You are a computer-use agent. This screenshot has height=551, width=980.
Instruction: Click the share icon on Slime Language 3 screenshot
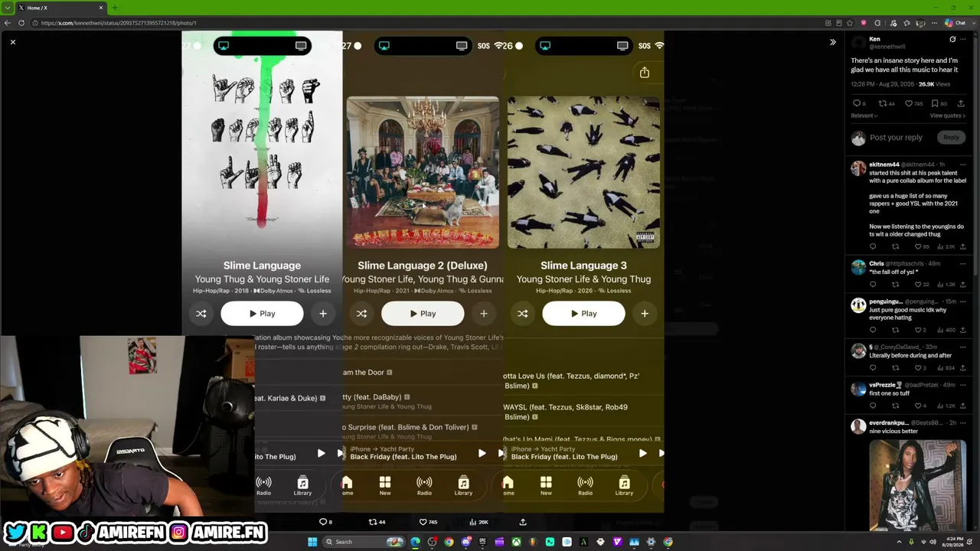click(x=645, y=73)
